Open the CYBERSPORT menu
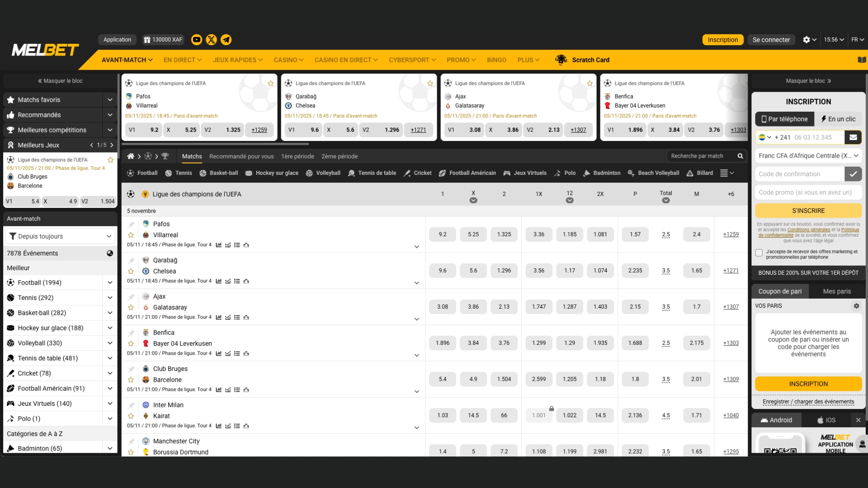The height and width of the screenshot is (488, 868). (412, 60)
